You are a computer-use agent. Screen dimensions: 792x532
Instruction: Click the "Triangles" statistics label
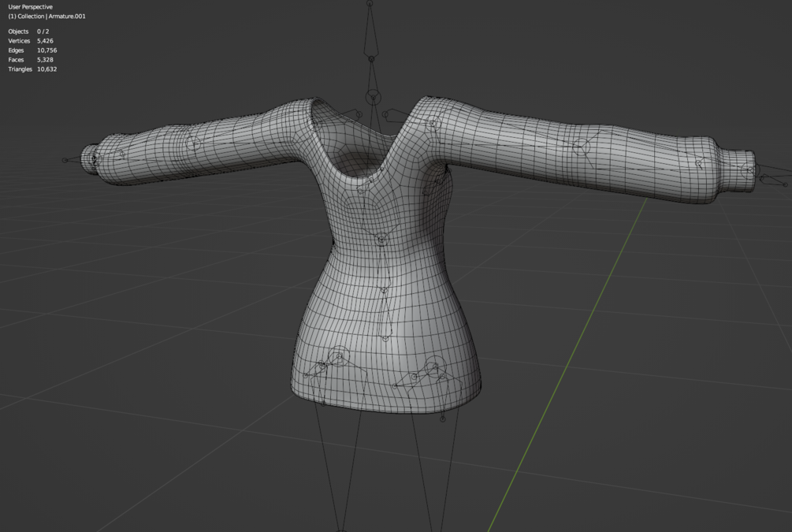(20, 69)
